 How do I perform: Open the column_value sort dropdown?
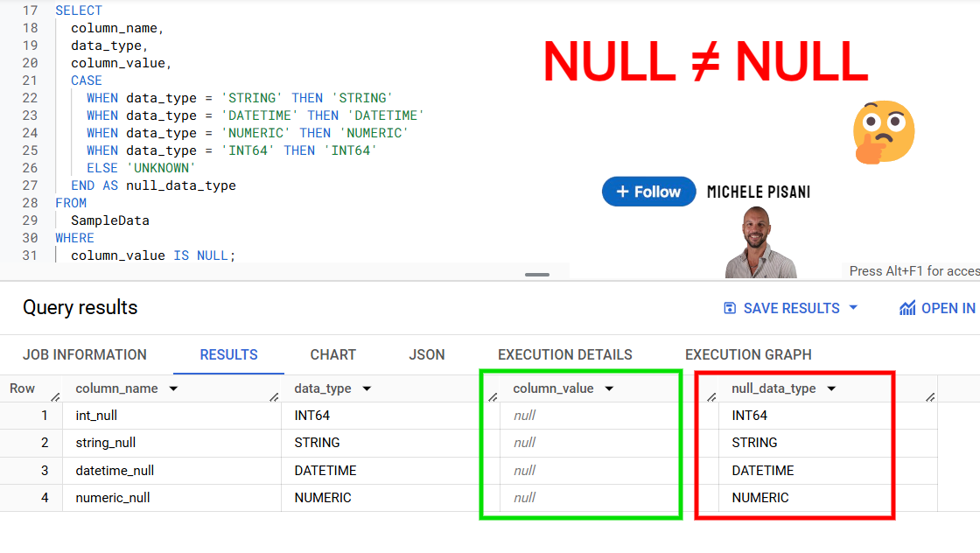click(609, 388)
